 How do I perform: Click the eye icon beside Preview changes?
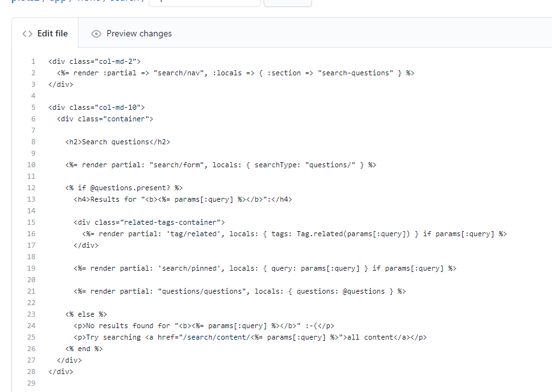96,33
